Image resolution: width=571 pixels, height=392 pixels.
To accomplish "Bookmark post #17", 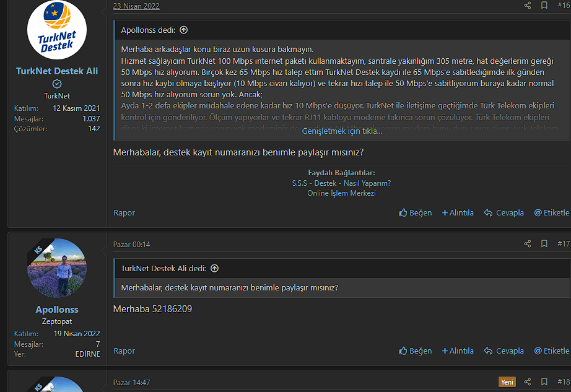I will (544, 244).
